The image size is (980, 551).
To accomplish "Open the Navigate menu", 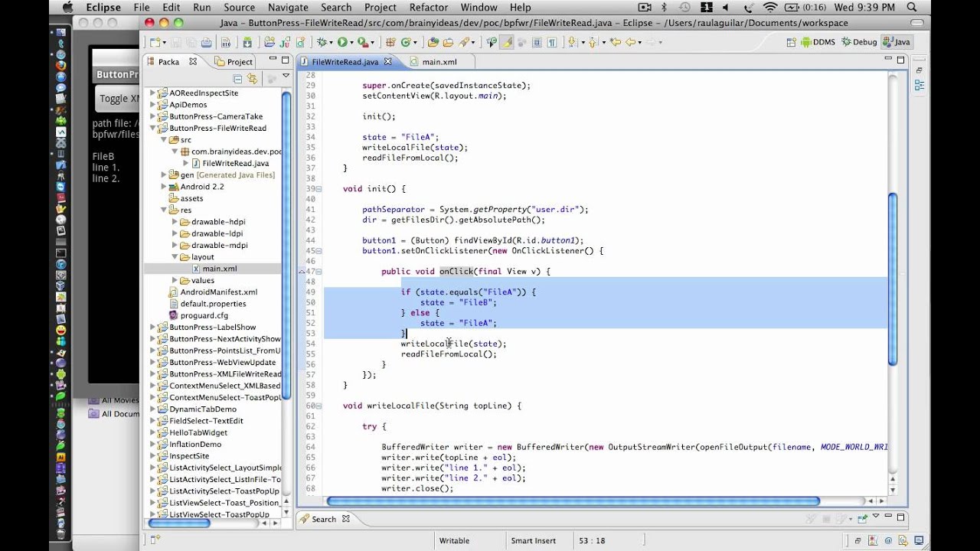I will (288, 8).
